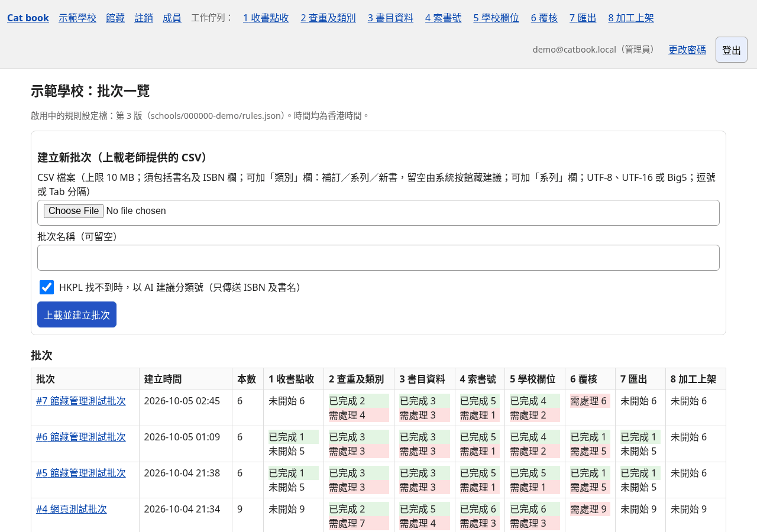Click timestamp 2026-10-05 01:09
Image resolution: width=757 pixels, height=532 pixels.
182,437
